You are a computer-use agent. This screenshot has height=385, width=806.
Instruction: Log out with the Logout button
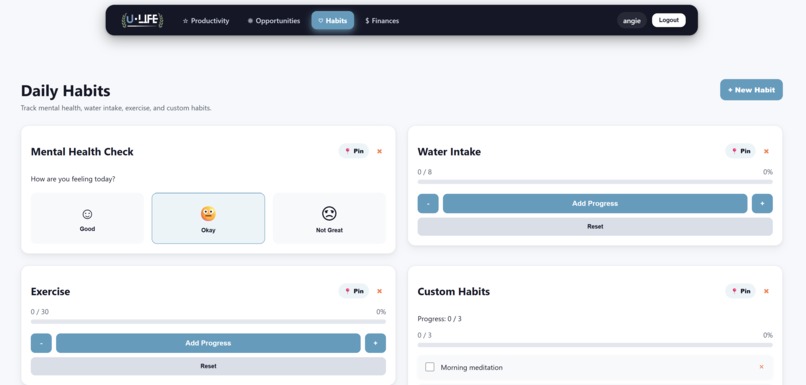click(x=669, y=20)
